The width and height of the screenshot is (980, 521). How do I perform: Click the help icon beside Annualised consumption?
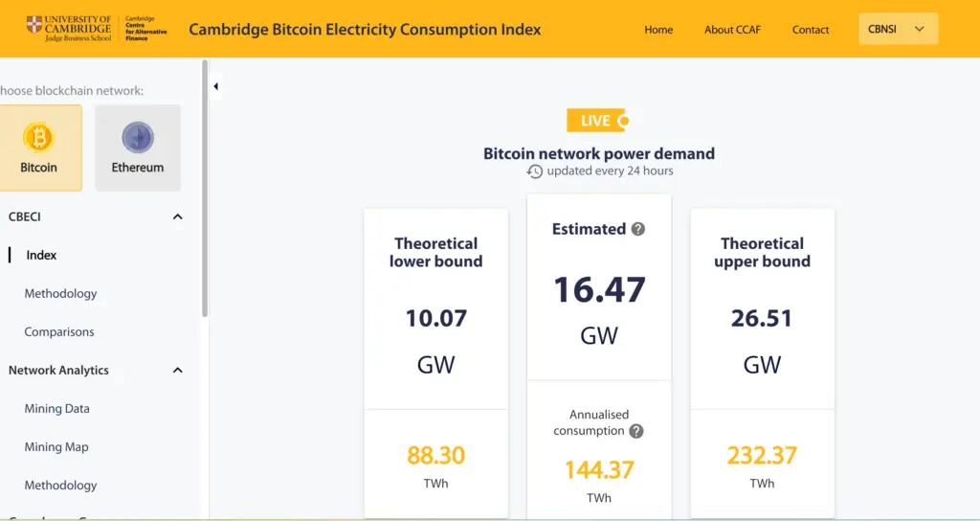coord(635,431)
